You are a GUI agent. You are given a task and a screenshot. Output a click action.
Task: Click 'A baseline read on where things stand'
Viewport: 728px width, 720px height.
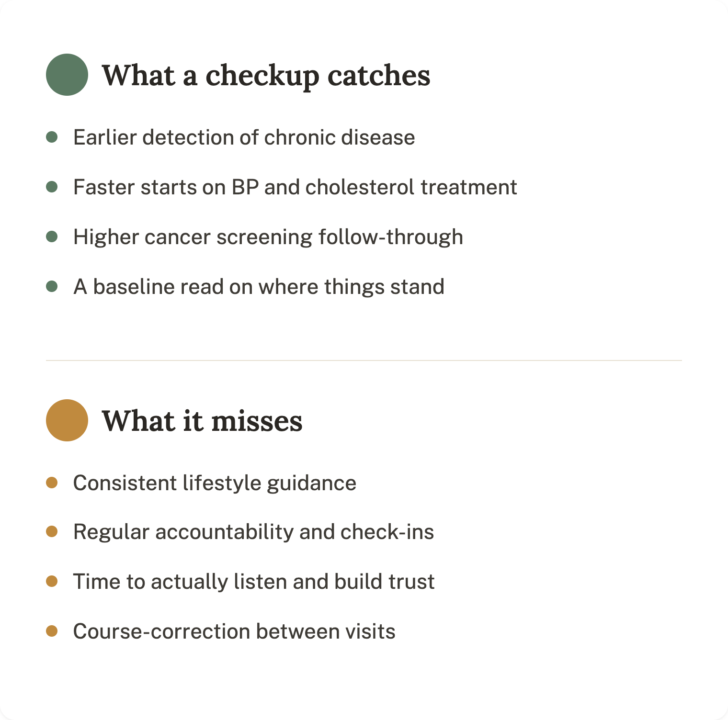coord(259,287)
